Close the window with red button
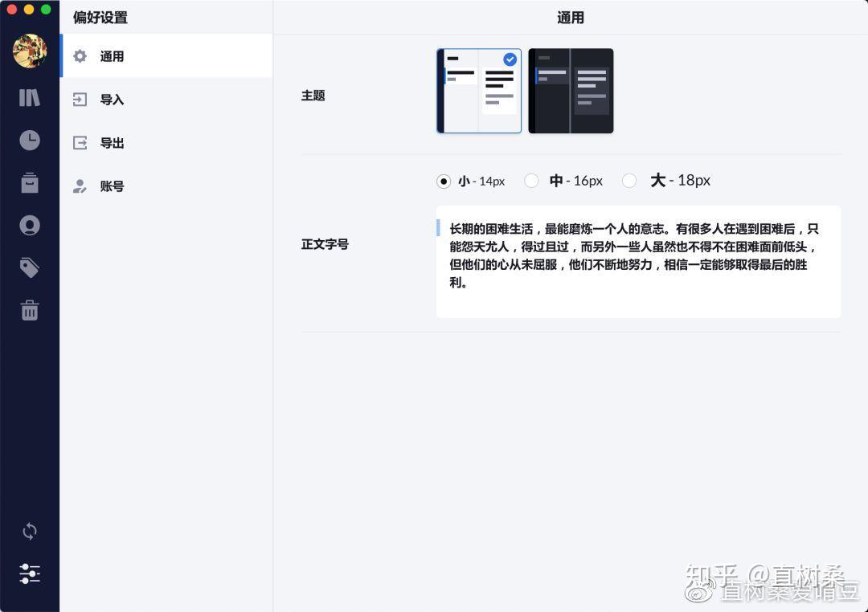The width and height of the screenshot is (868, 612). pyautogui.click(x=11, y=9)
